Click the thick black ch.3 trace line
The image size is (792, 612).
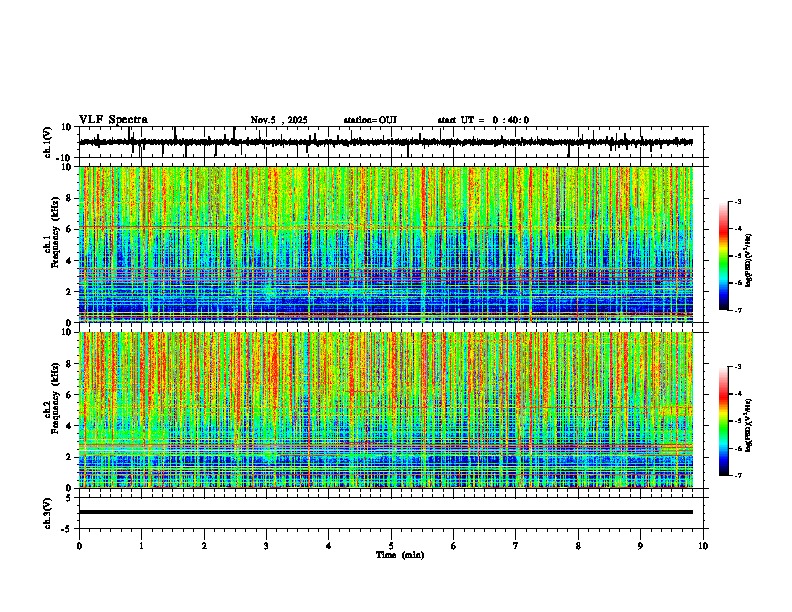click(386, 512)
